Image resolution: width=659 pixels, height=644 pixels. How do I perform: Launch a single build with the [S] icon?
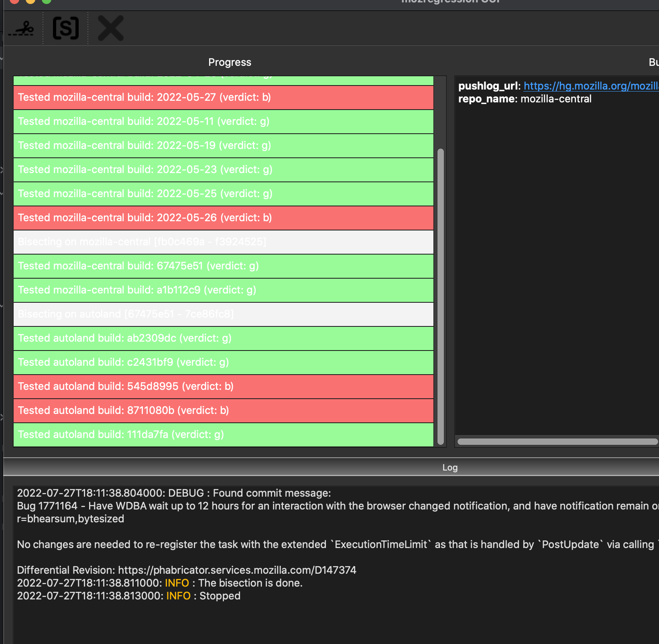pos(65,29)
